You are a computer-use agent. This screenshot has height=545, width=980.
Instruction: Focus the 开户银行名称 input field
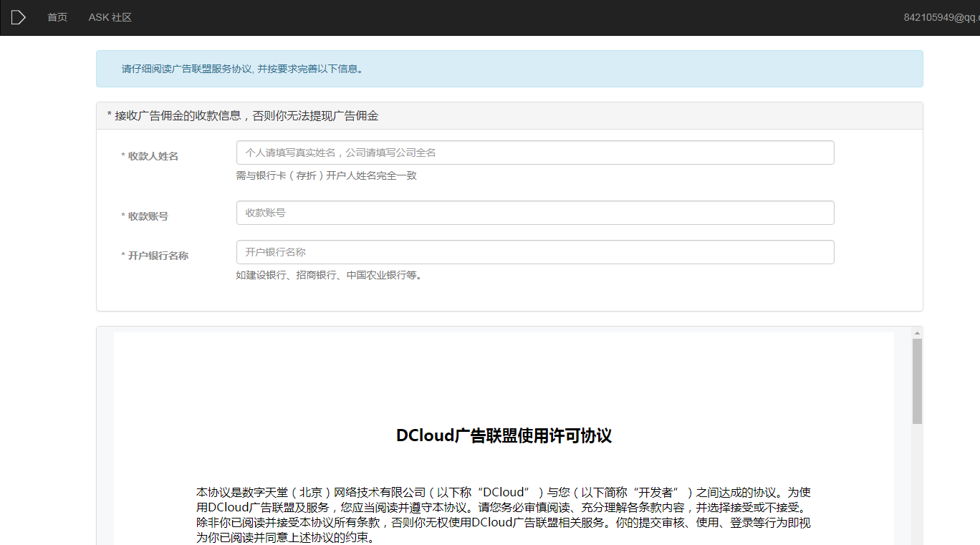click(535, 252)
